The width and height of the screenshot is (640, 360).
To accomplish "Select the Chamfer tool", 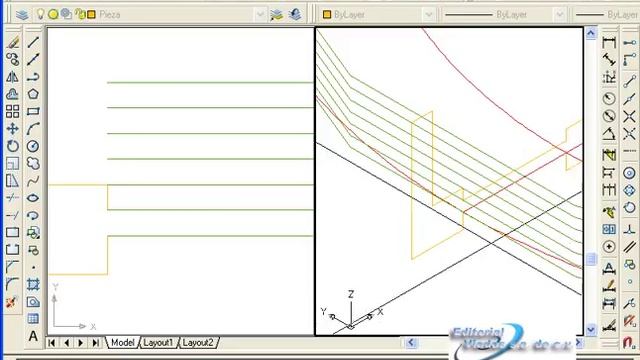I will pos(13,267).
